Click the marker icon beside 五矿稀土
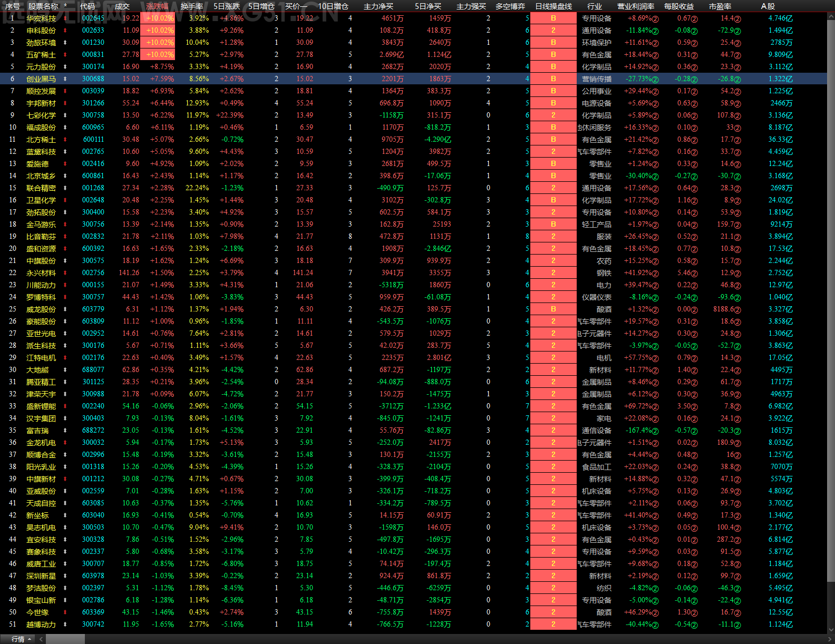This screenshot has width=835, height=644. (65, 55)
